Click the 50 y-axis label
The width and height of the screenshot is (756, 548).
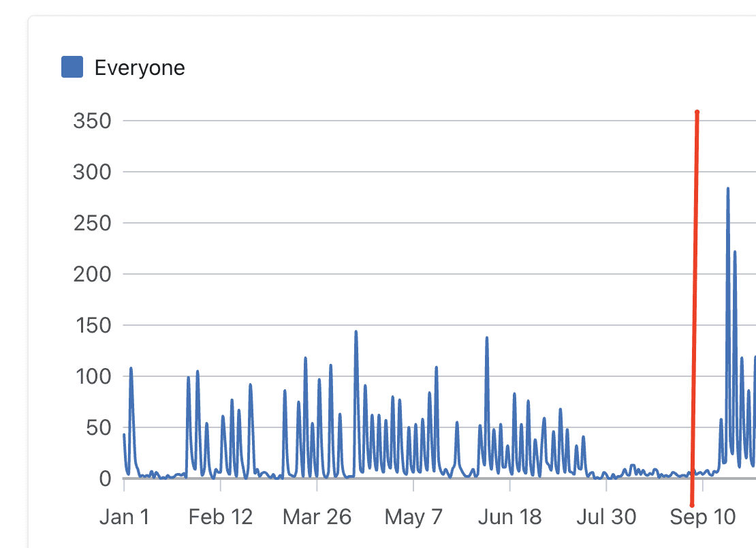click(99, 427)
